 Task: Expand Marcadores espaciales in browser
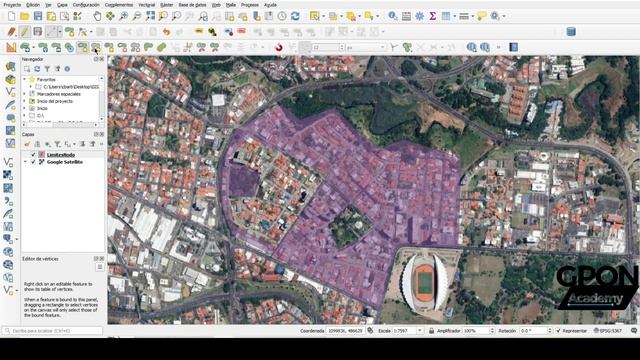pos(25,94)
